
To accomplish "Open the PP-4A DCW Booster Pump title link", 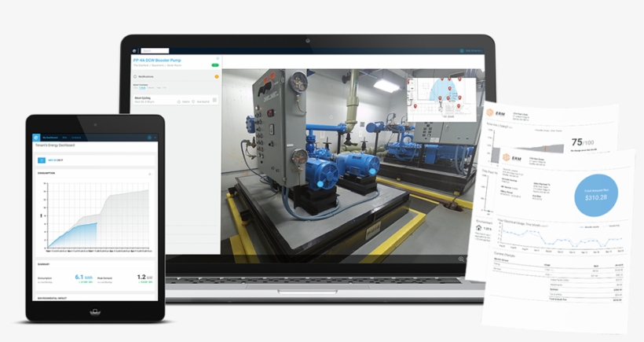I will [157, 60].
